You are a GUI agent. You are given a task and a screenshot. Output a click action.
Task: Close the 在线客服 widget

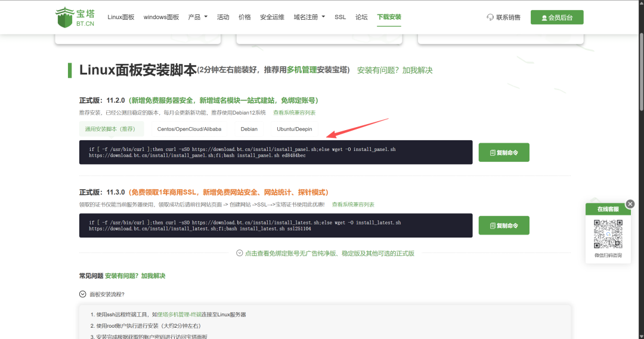coord(630,204)
